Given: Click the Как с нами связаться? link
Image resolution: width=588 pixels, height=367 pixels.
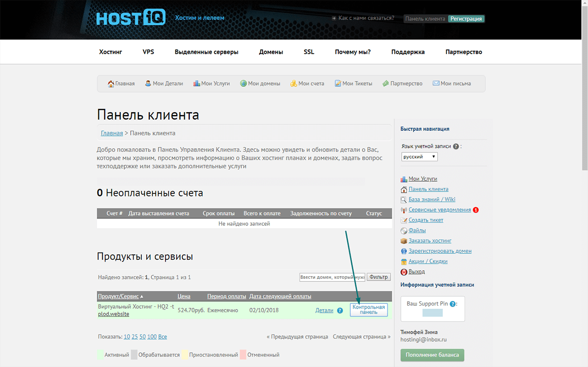Looking at the screenshot, I should (x=366, y=18).
